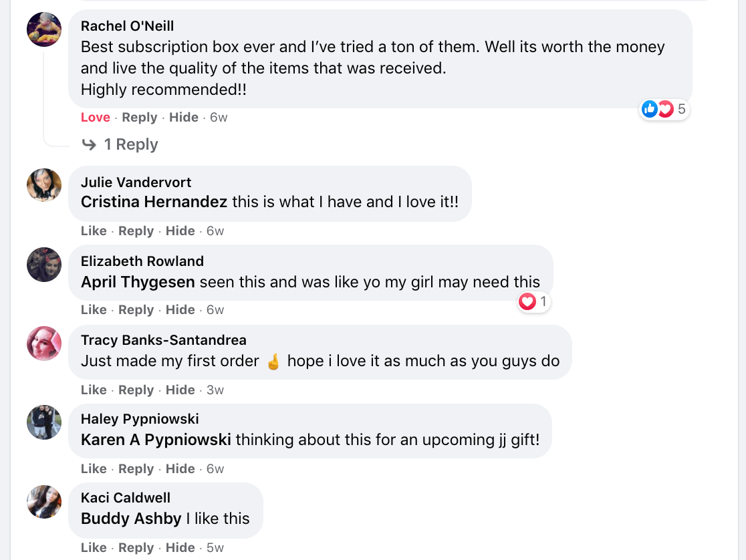Click Haley Pypniowski's avatar
The height and width of the screenshot is (560, 746).
[44, 422]
